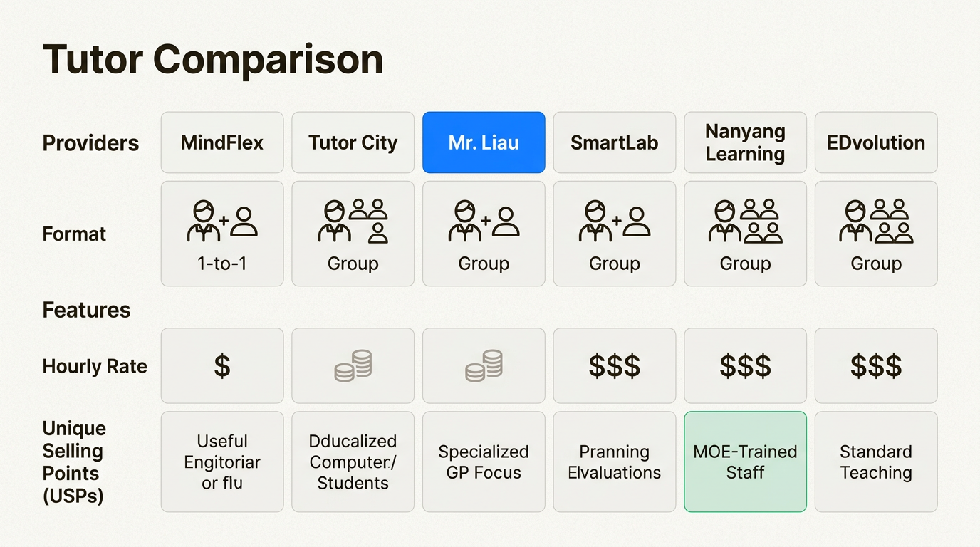Click the Specialized GP Focus card
Viewport: 980px width, 547px height.
[x=484, y=462]
